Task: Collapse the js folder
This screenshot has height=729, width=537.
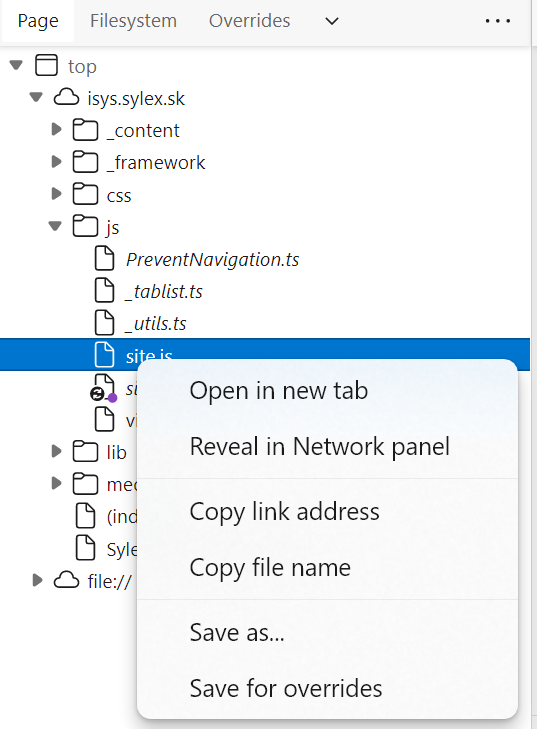Action: pyautogui.click(x=55, y=226)
